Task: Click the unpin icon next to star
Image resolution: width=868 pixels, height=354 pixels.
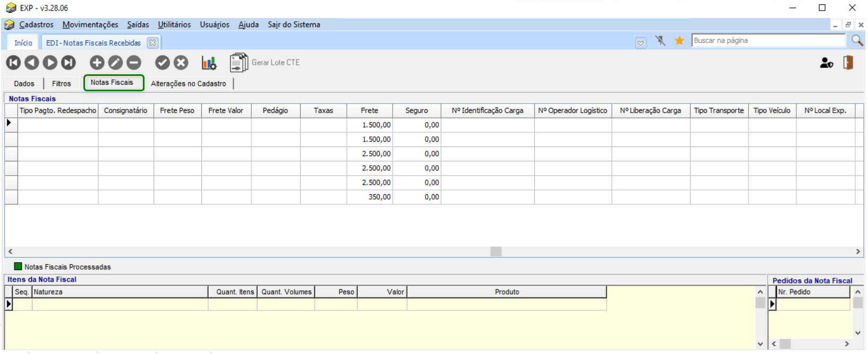Action: point(660,40)
